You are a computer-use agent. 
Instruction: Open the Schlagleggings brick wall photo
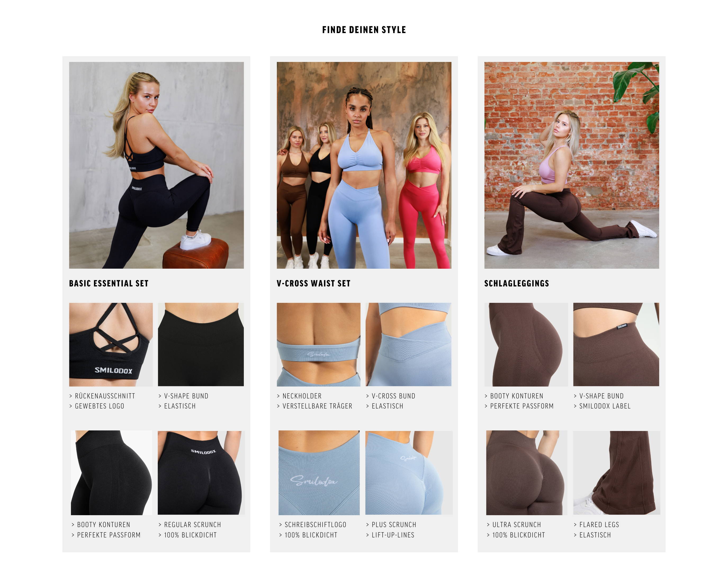pos(572,165)
